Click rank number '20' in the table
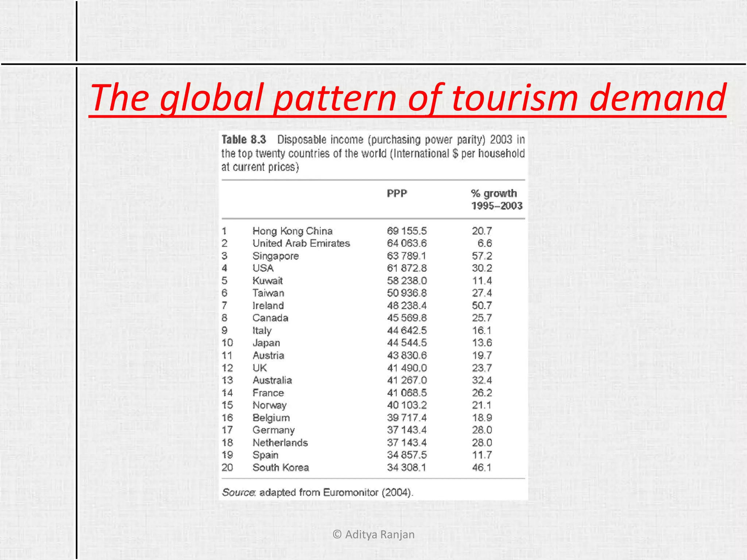 click(x=227, y=467)
